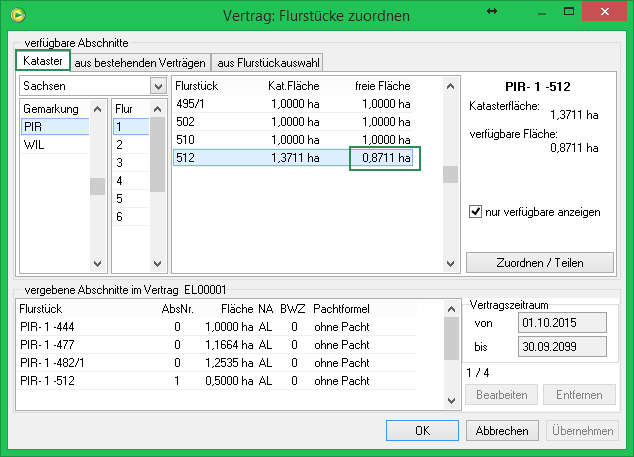The height and width of the screenshot is (457, 634).
Task: Select Flur 3 in the list
Action: [x=119, y=163]
